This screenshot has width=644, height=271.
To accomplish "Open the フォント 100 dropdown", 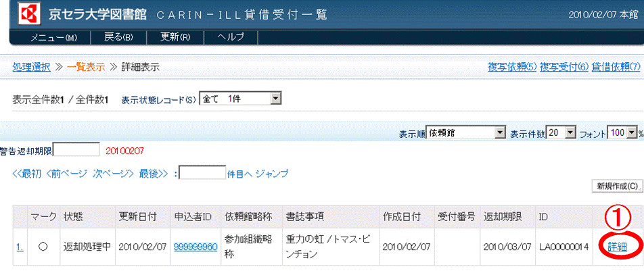I will coord(622,133).
